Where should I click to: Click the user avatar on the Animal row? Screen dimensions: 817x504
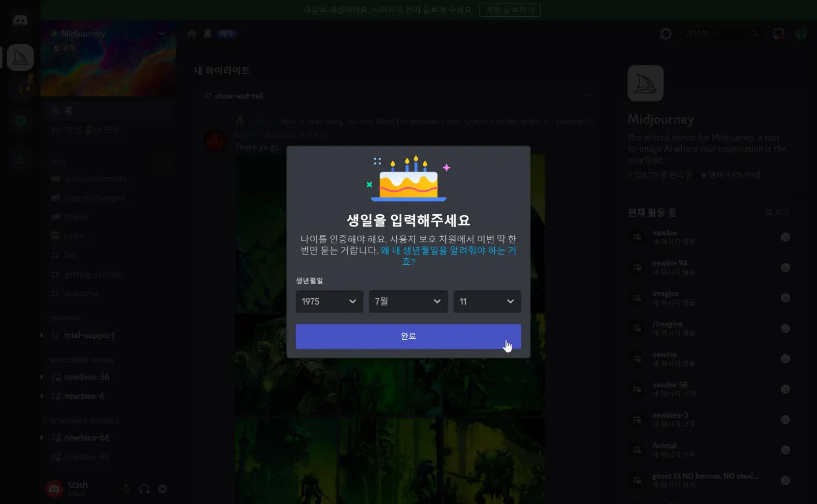[785, 450]
